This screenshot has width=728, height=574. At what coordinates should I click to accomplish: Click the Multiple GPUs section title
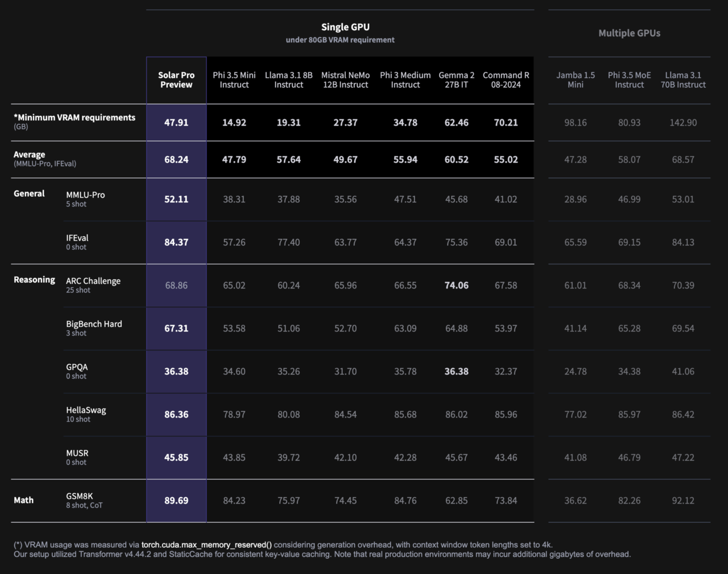click(x=630, y=33)
